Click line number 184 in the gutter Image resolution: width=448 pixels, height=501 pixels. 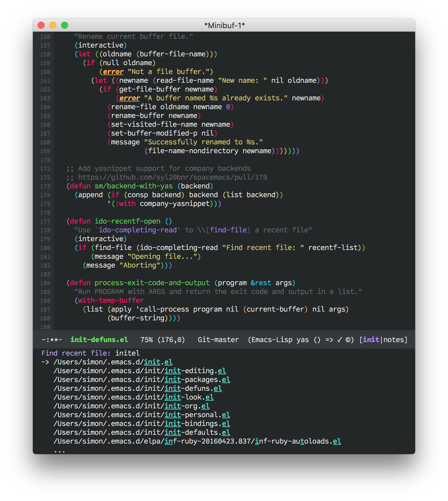click(x=45, y=283)
